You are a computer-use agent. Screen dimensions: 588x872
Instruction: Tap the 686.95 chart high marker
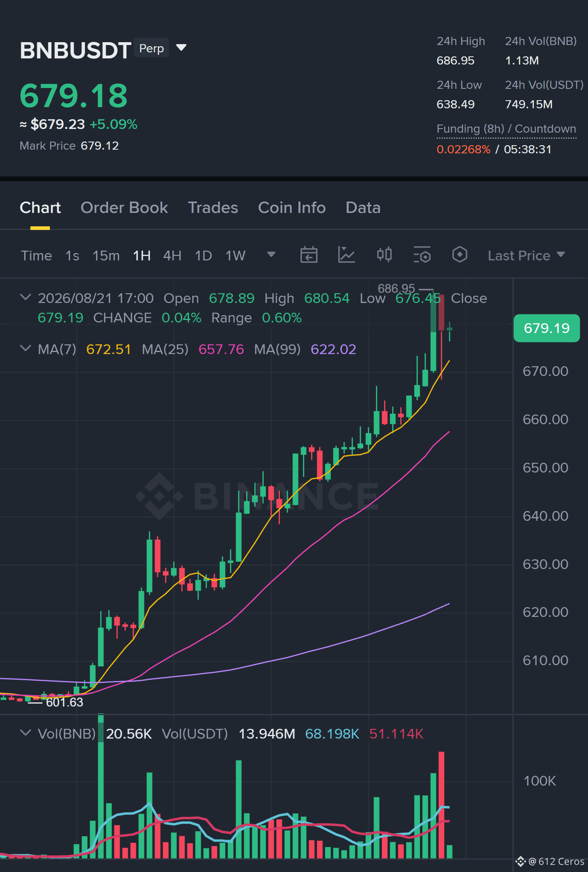[x=397, y=288]
